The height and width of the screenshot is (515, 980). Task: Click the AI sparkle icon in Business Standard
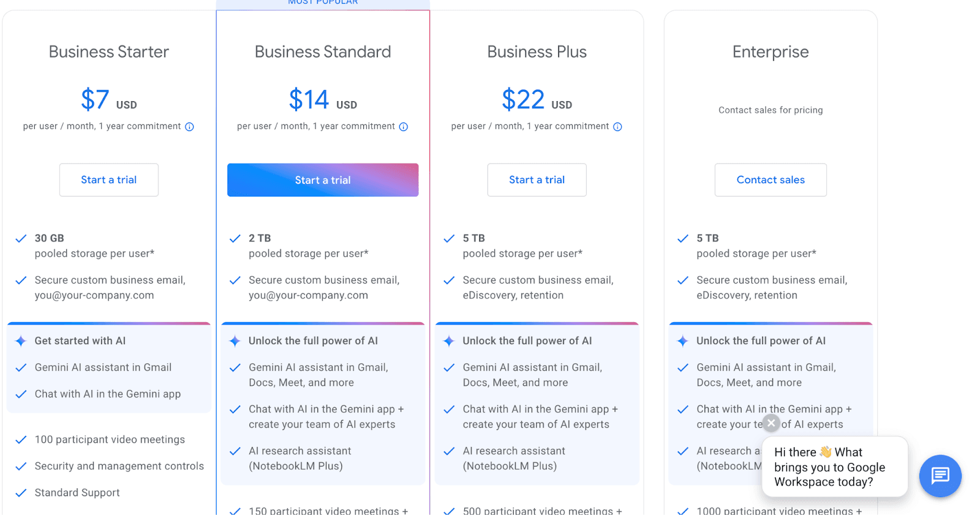point(235,341)
